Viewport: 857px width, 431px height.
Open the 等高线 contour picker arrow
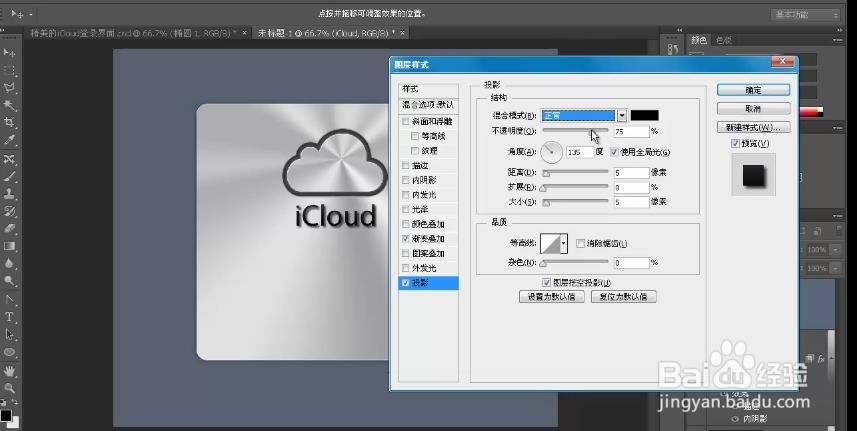[x=563, y=243]
